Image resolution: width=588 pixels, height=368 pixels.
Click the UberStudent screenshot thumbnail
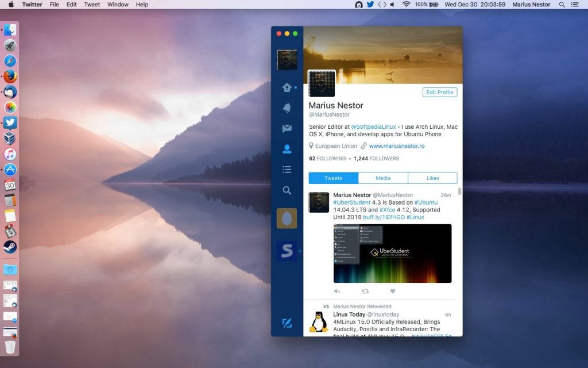(392, 254)
